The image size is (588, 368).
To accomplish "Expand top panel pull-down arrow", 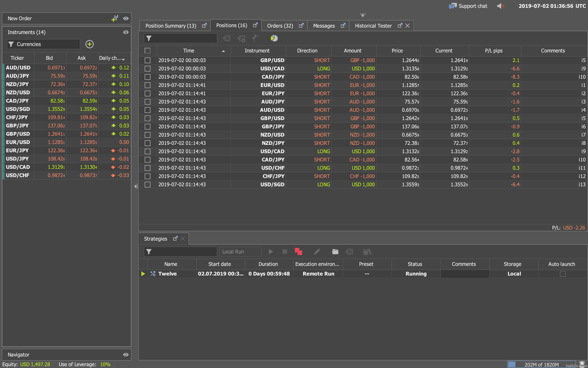I will pos(363,15).
